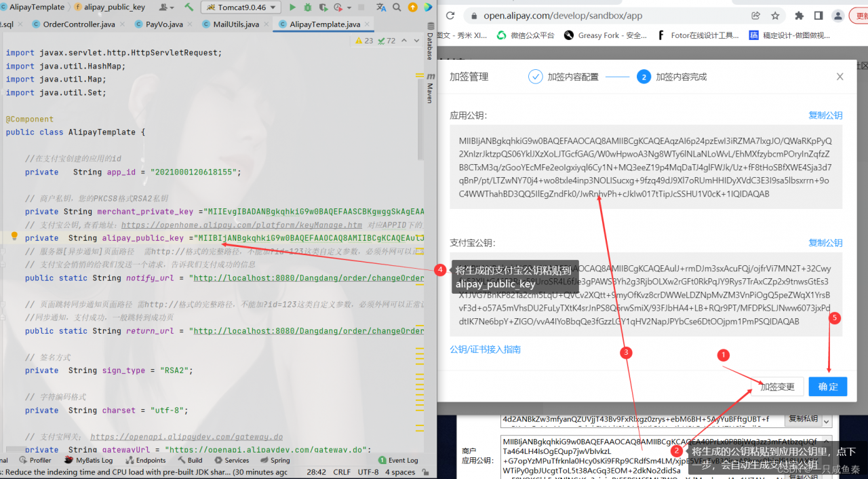Open the Database tool window
The height and width of the screenshot is (479, 868).
pos(430,43)
